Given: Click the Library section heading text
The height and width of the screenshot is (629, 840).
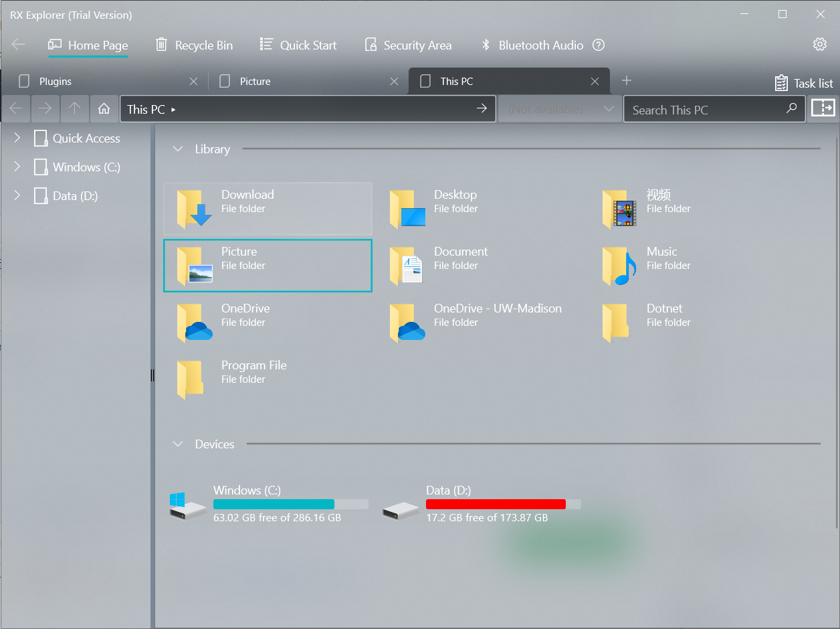Looking at the screenshot, I should point(212,149).
